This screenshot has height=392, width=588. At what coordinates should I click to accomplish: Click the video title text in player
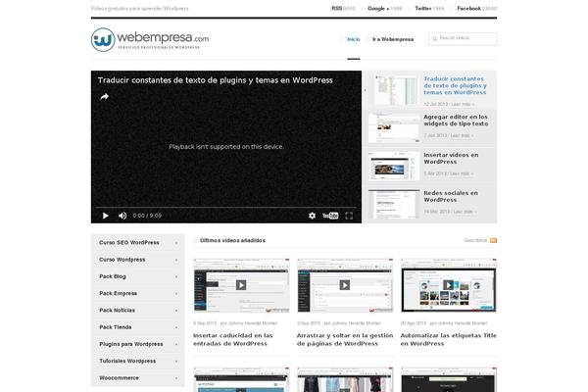pos(216,80)
